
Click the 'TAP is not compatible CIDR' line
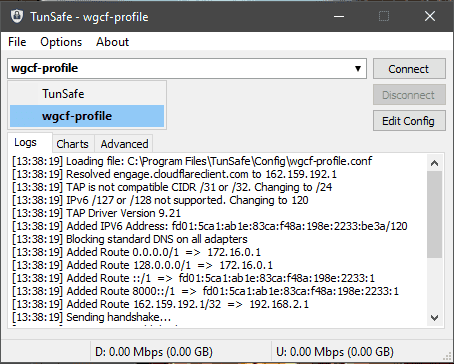click(x=172, y=187)
